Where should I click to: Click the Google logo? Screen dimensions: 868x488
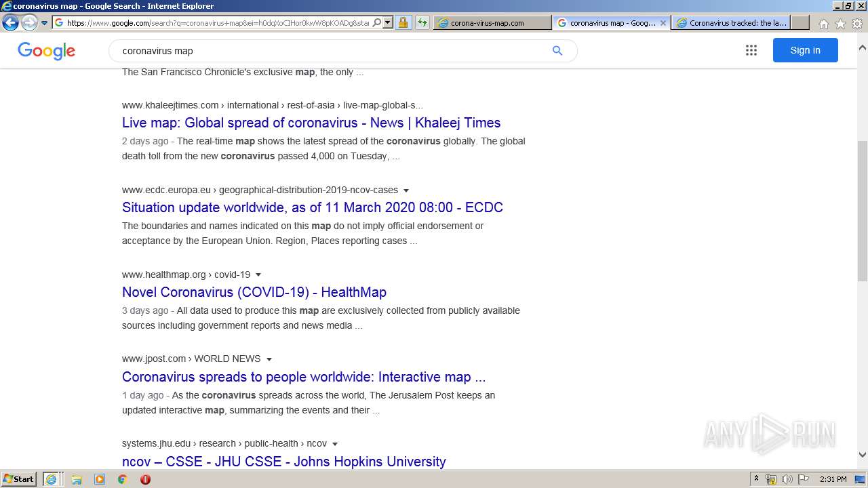(46, 51)
